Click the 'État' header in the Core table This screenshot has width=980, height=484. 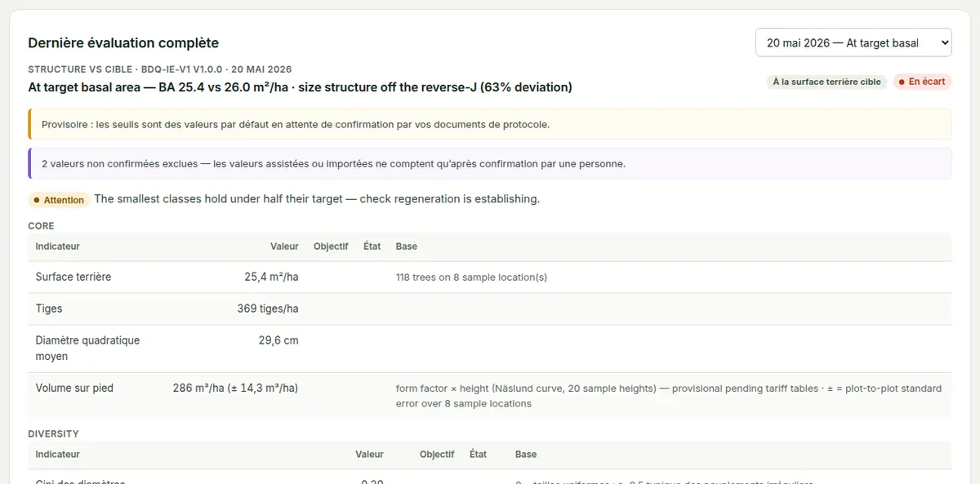[x=372, y=246]
